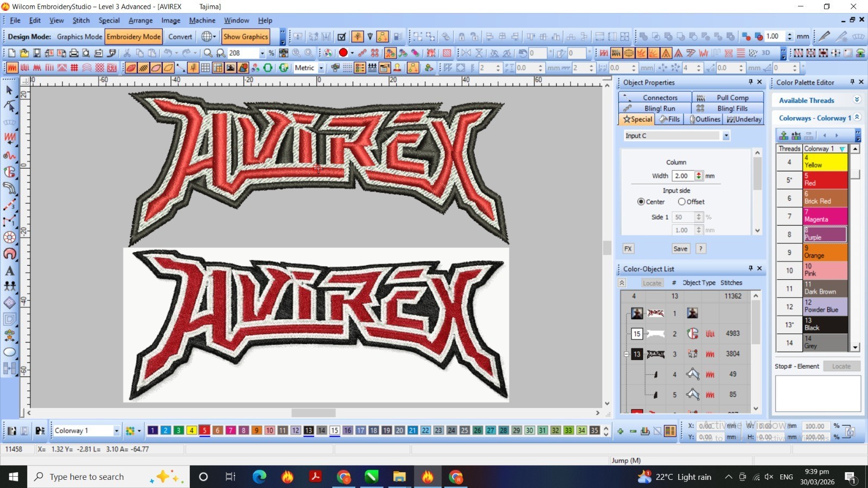Select the Zoom magnifier tool
The height and width of the screenshot is (488, 868).
[208, 53]
